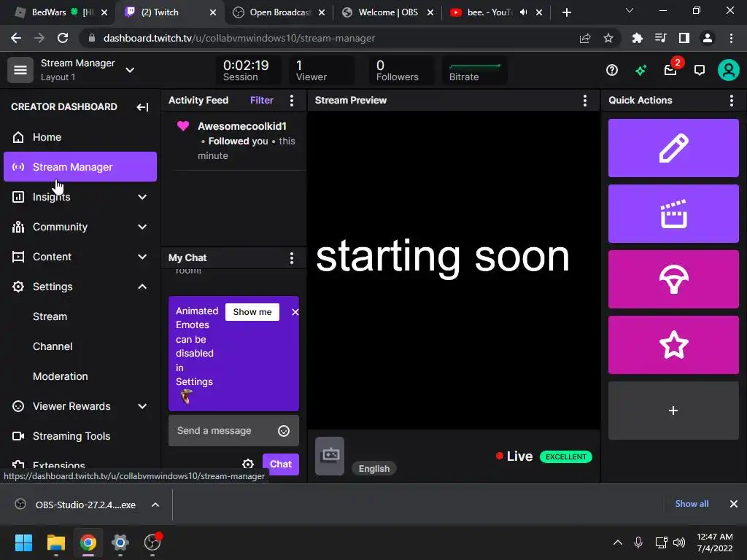Open Activity Feed options menu
This screenshot has width=747, height=560.
(x=292, y=100)
